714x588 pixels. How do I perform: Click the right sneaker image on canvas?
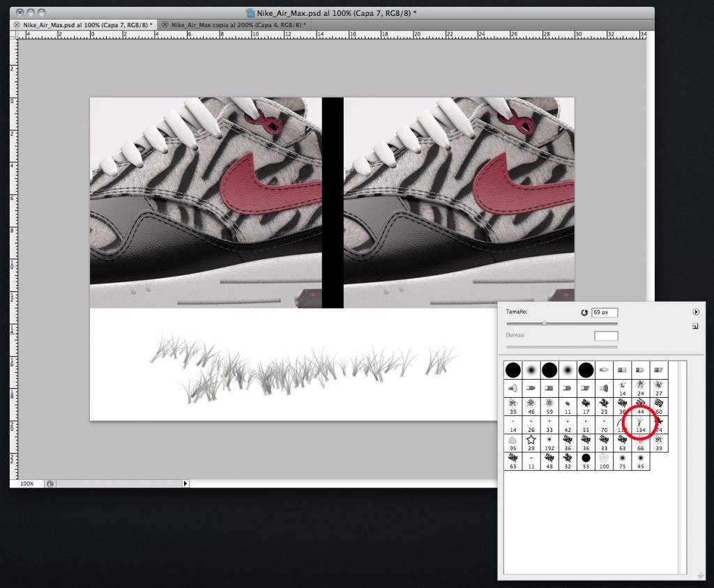point(459,203)
